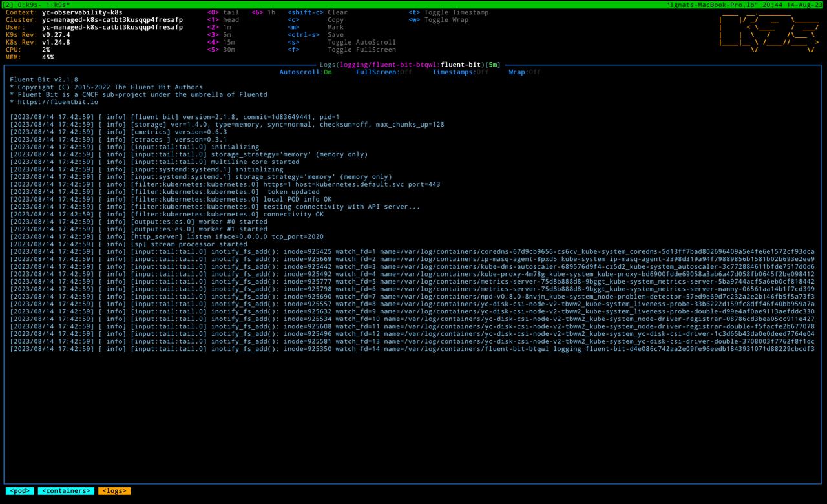Screen dimensions: 827x504
Task: Click the worker #1 started line
Action: (138, 229)
